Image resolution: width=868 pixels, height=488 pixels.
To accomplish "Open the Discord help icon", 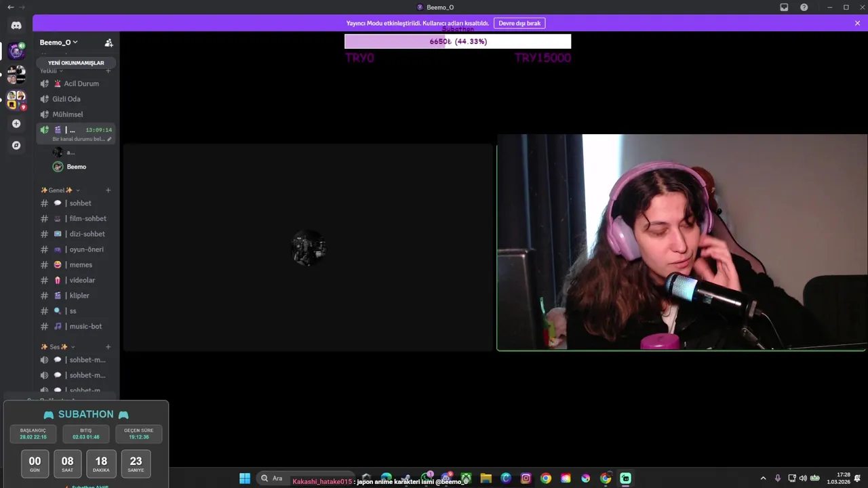I will (804, 7).
